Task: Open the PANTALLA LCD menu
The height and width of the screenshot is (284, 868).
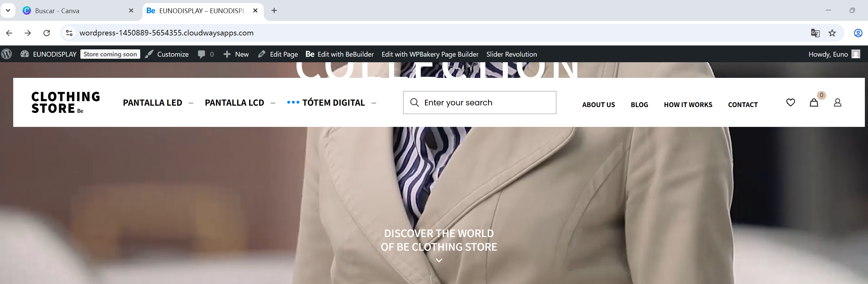Action: (234, 103)
